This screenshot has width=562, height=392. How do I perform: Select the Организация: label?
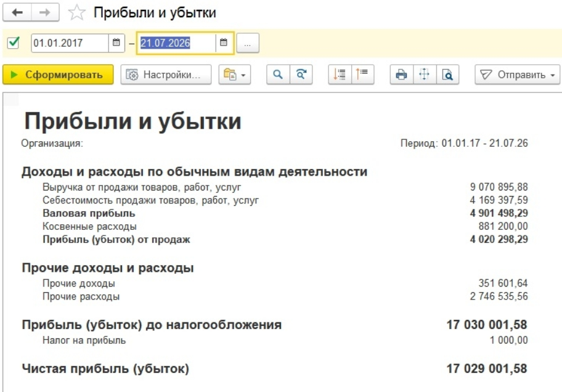coord(52,144)
